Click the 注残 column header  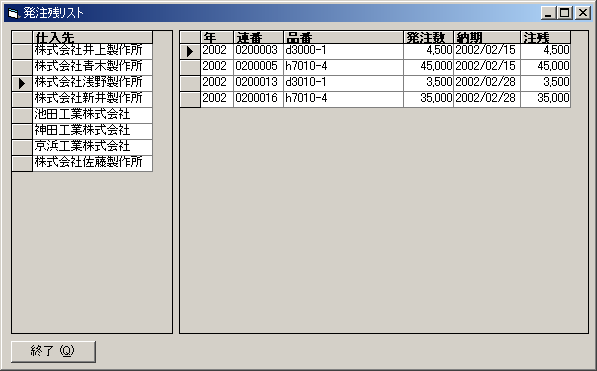pyautogui.click(x=546, y=37)
